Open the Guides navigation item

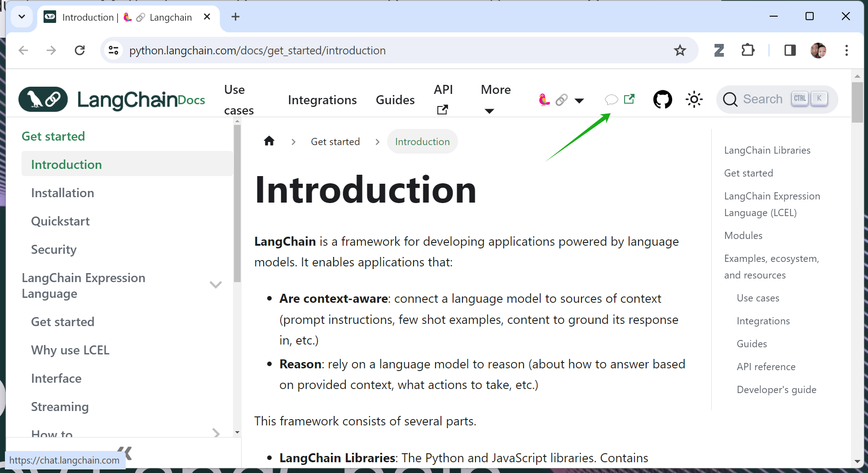click(395, 100)
